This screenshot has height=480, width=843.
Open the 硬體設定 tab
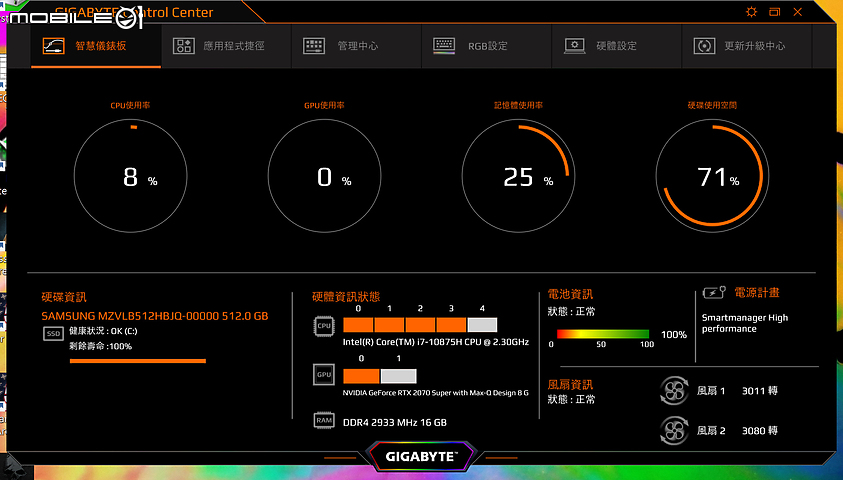click(617, 46)
